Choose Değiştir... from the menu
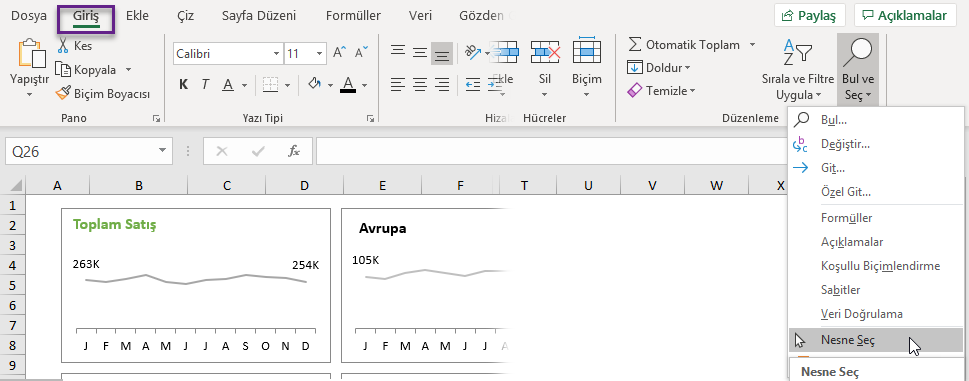 [x=876, y=144]
